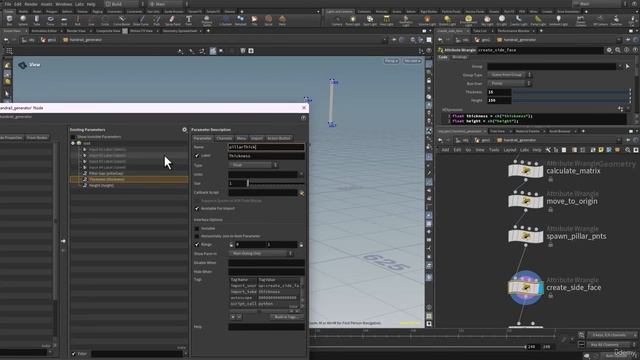This screenshot has width=640, height=360.
Task: Open the Build desktop dropdown
Action: 124,4
